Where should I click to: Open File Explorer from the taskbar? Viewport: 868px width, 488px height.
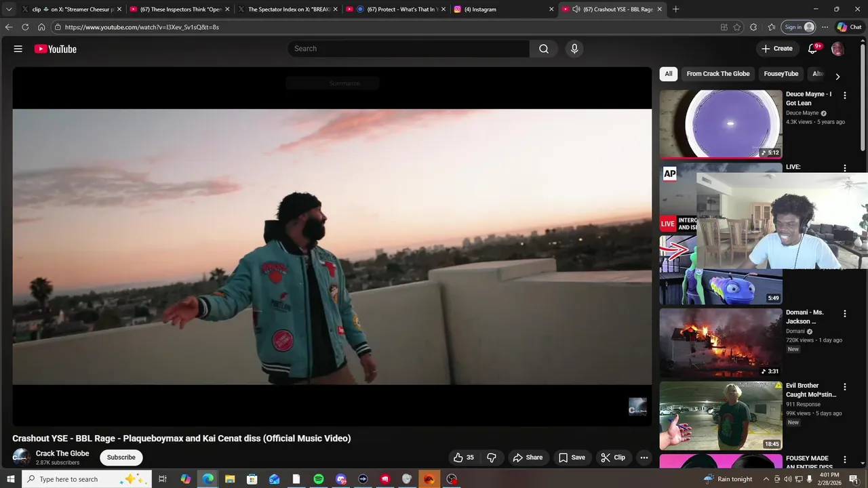(230, 479)
